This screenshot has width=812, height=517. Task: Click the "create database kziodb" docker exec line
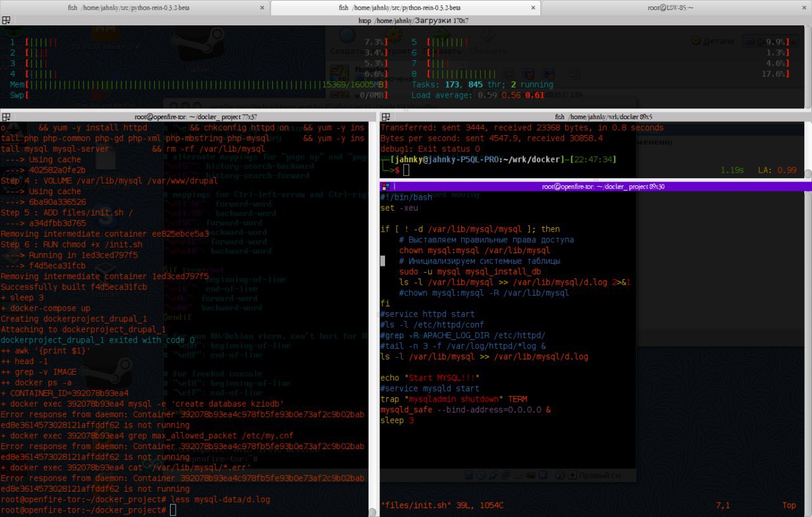[142, 404]
